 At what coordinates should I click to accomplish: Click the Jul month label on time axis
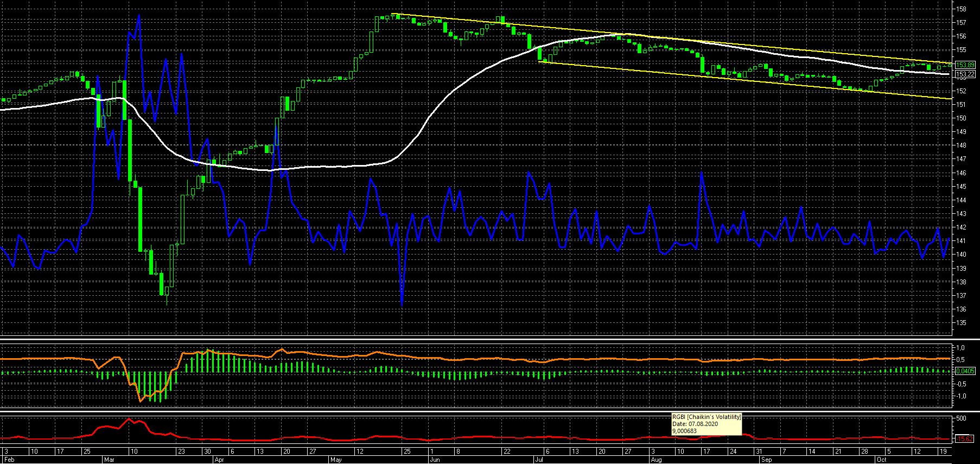(539, 460)
